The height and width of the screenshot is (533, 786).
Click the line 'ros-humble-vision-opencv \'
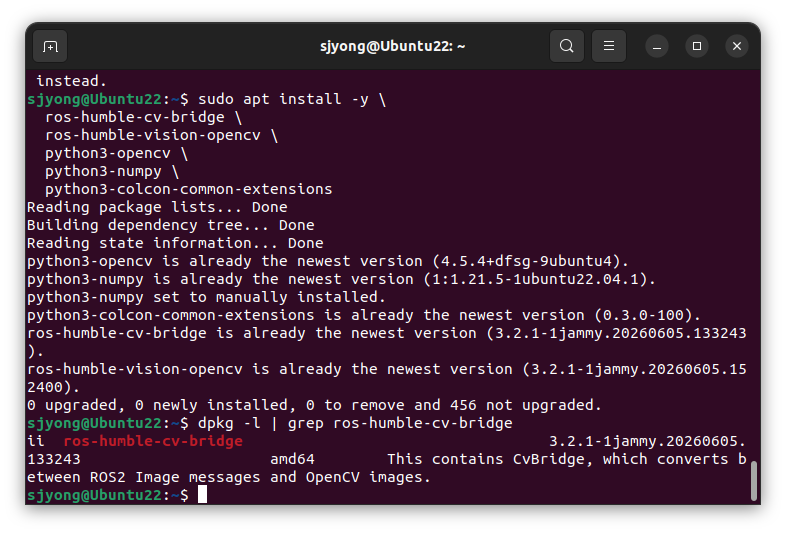(161, 135)
